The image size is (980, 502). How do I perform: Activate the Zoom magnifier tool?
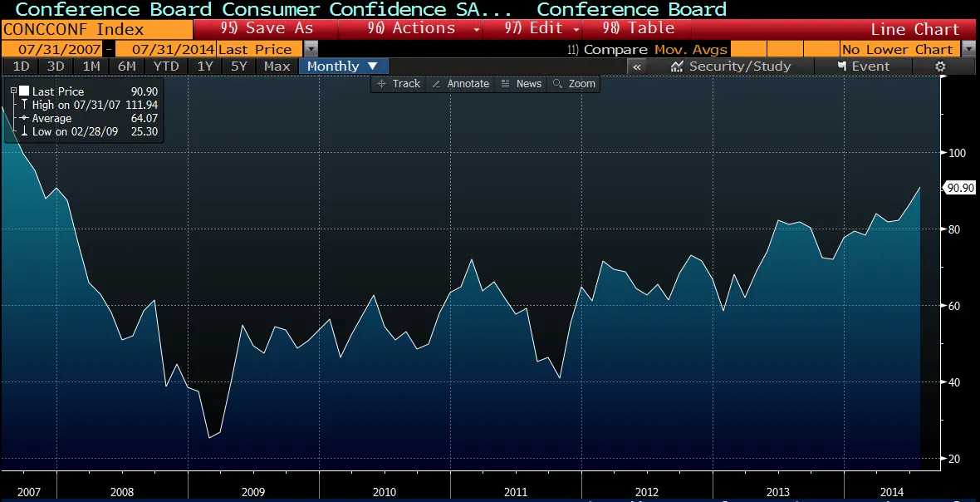click(x=575, y=84)
